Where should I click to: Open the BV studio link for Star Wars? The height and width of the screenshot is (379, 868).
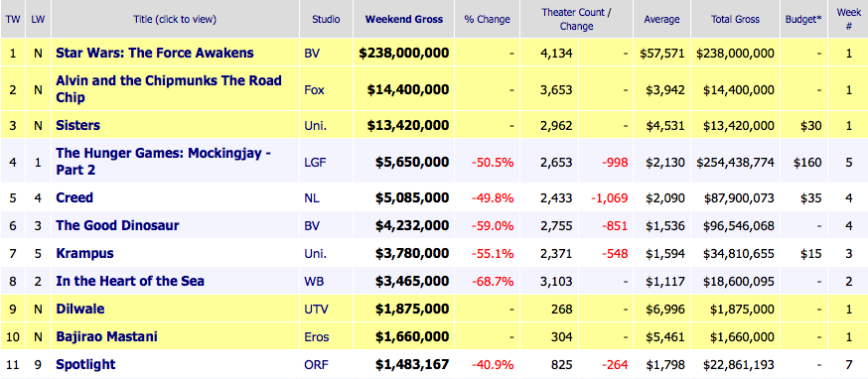312,54
